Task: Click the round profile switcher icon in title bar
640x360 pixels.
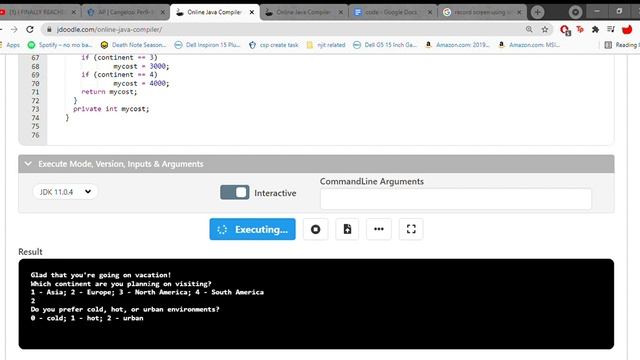Action: pos(575,12)
